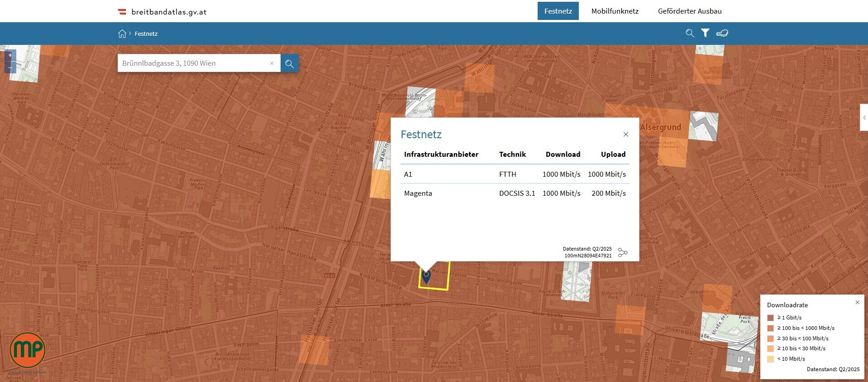Screen dimensions: 868x382
Task: Clear the address search field
Action: [272, 63]
